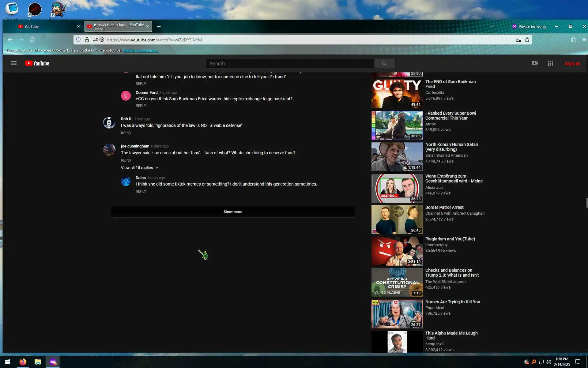Open the Firefox extensions puzzle icon
The width and height of the screenshot is (588, 368).
[x=573, y=40]
